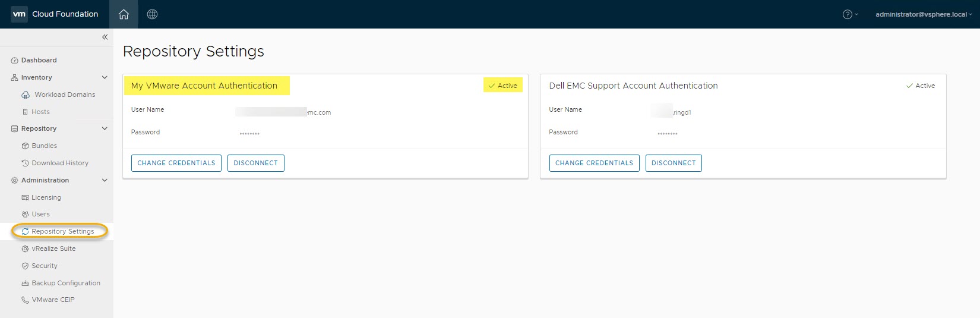The height and width of the screenshot is (318, 980).
Task: Open Licensing page
Action: coord(46,197)
